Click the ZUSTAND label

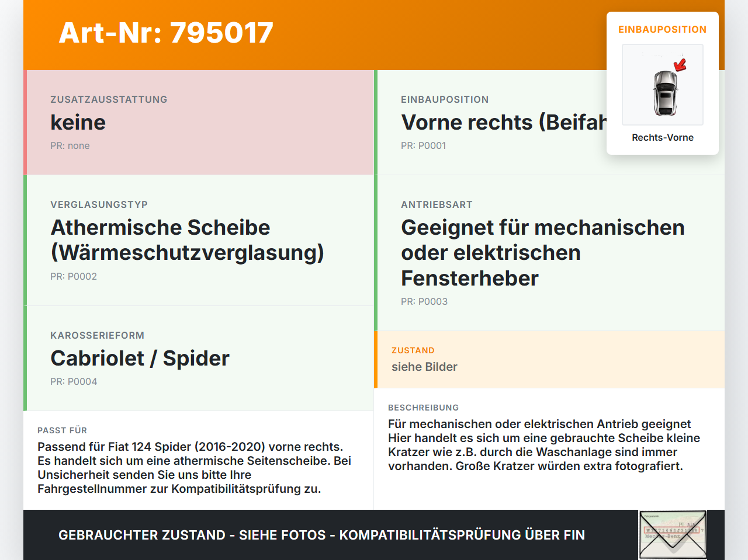pyautogui.click(x=413, y=350)
